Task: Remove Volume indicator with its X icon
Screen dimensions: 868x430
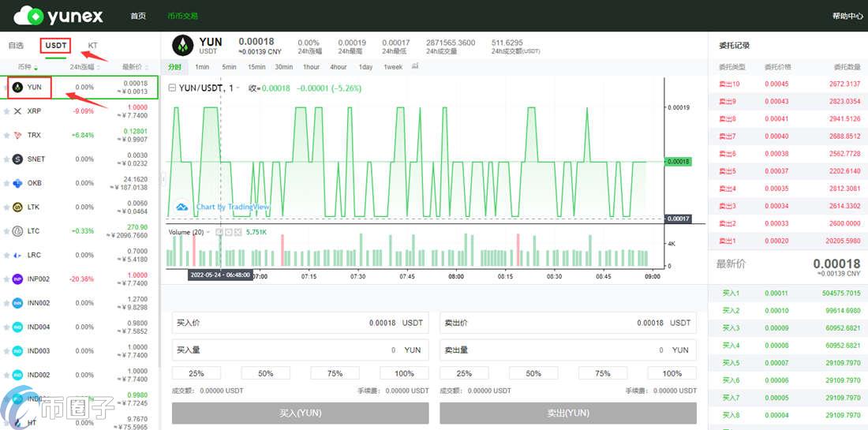Action: point(238,232)
